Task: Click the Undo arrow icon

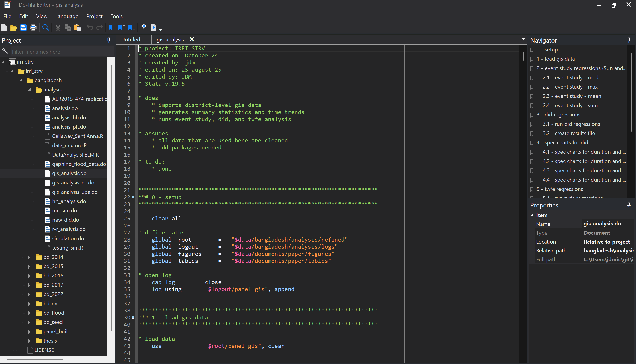Action: pyautogui.click(x=90, y=27)
